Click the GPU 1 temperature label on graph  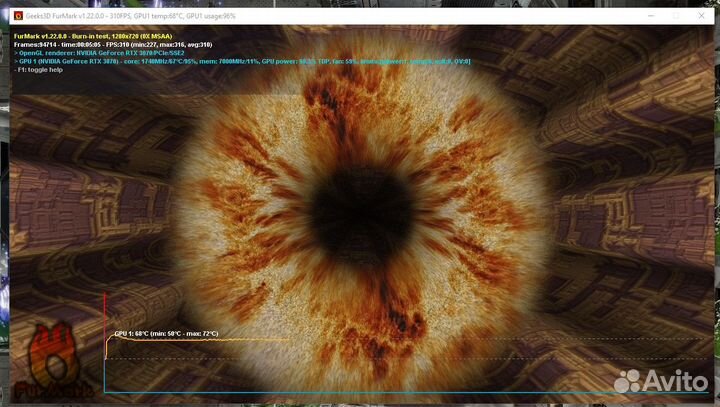point(165,333)
